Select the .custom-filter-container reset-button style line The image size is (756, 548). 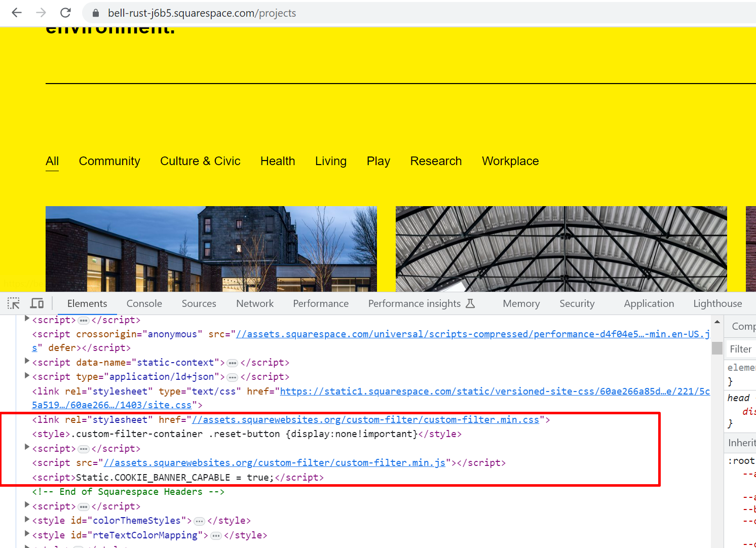coord(247,434)
